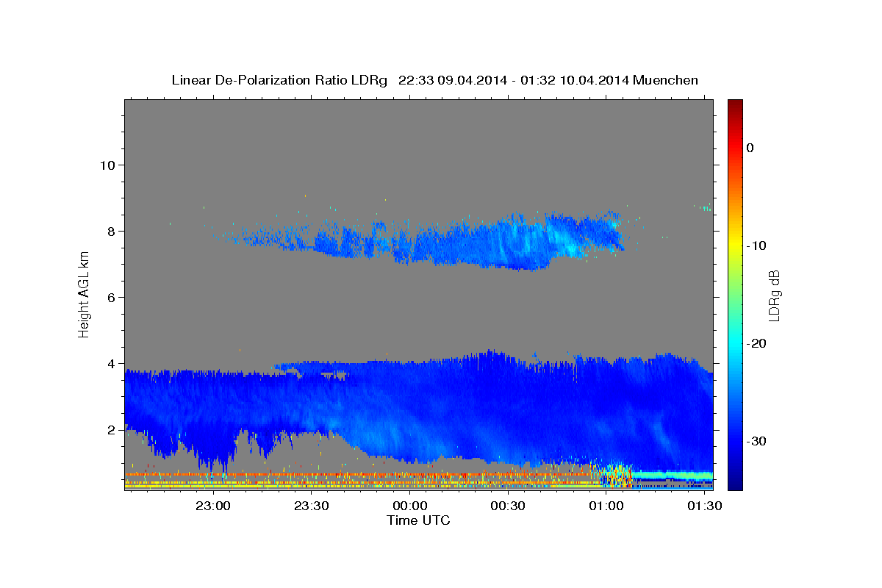Click the height tick label '6'

(110, 297)
